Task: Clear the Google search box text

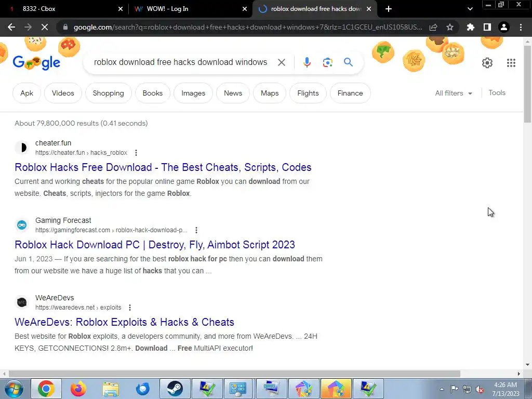Action: pos(282,62)
